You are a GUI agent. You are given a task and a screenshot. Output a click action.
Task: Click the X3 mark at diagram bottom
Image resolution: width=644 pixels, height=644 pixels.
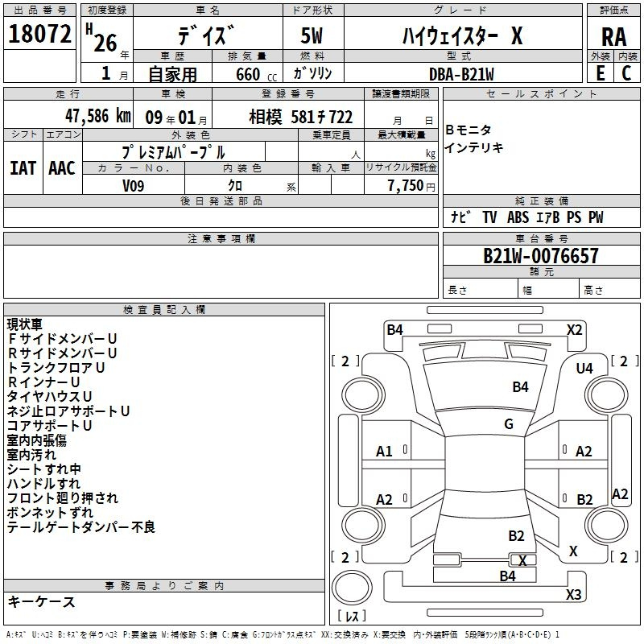[x=573, y=595]
